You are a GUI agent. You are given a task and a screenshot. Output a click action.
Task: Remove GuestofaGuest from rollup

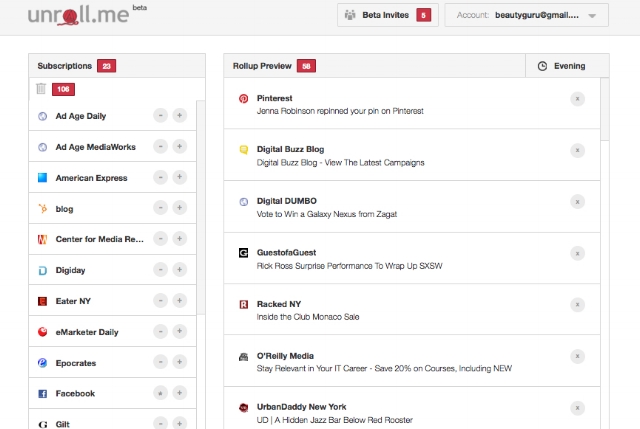click(577, 253)
